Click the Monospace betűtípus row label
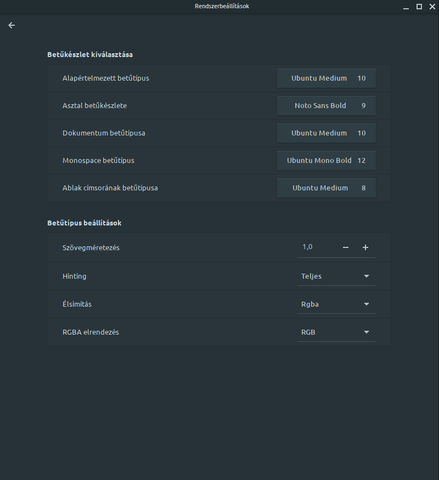 pos(98,161)
